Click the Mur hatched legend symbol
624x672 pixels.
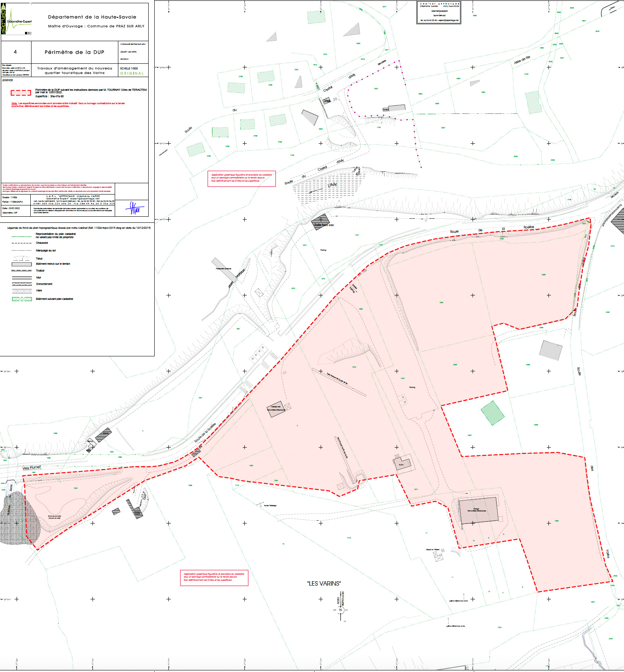click(x=22, y=278)
